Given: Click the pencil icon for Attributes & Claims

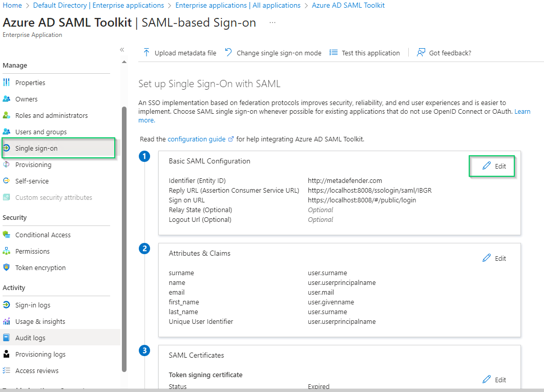Looking at the screenshot, I should tap(487, 258).
